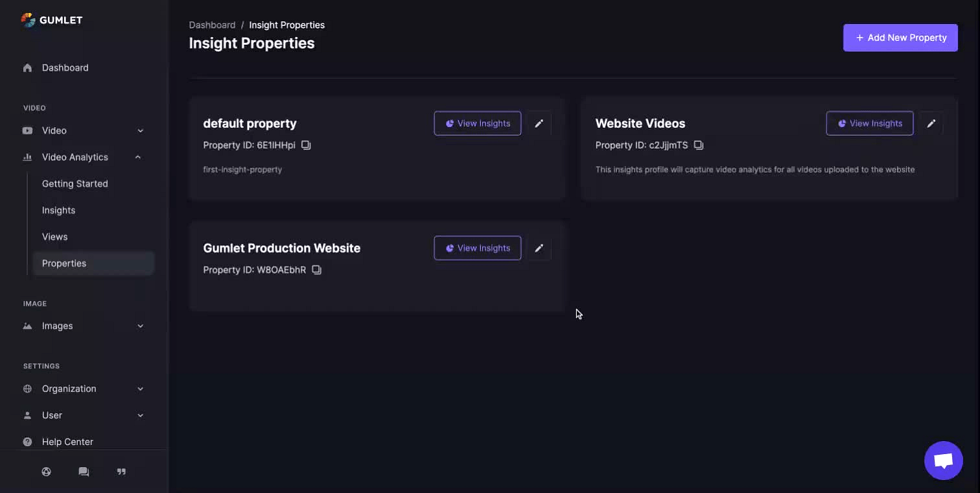
Task: View Insights for Gumlet Production Website
Action: [477, 248]
